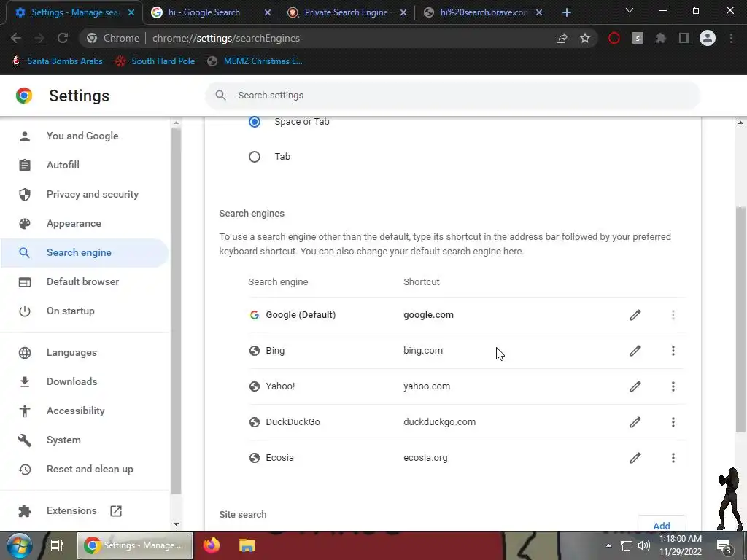Click the address bar URL

point(226,38)
